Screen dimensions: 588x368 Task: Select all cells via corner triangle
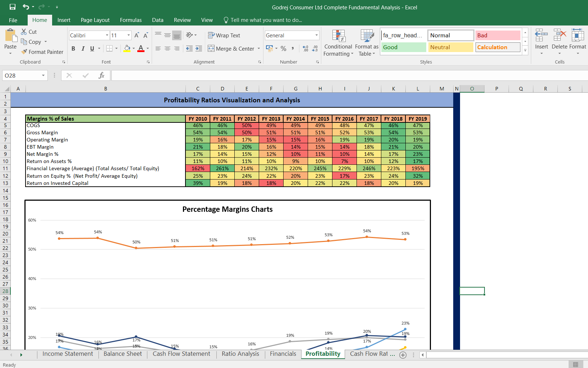(x=6, y=89)
